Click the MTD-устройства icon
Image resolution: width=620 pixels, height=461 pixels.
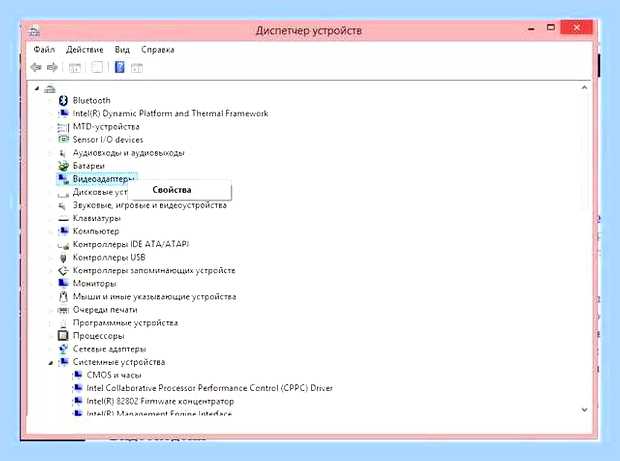pos(63,127)
